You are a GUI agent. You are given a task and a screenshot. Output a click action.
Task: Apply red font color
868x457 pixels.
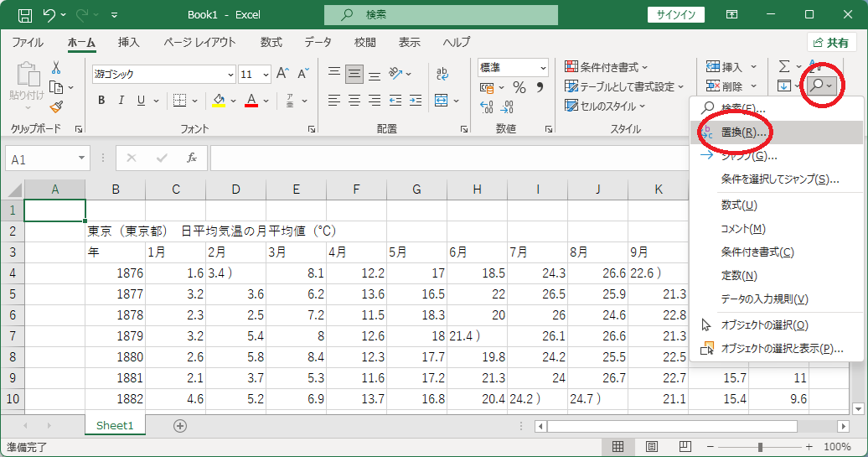[x=251, y=101]
